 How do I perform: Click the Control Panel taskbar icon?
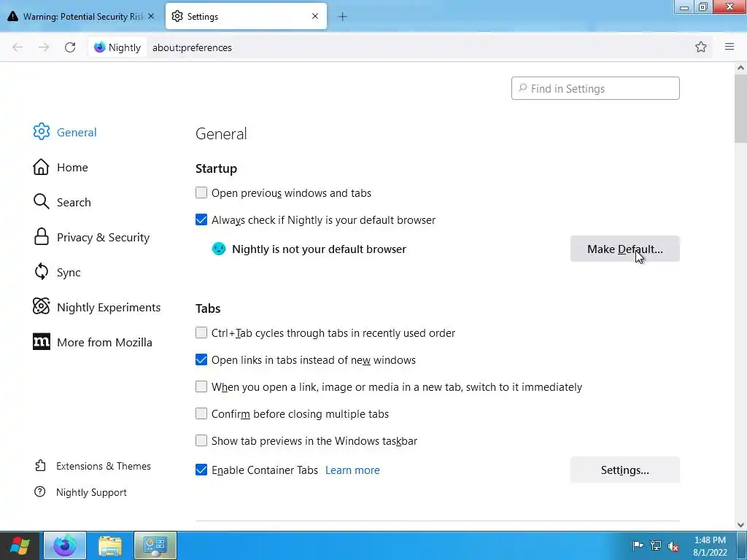point(155,545)
